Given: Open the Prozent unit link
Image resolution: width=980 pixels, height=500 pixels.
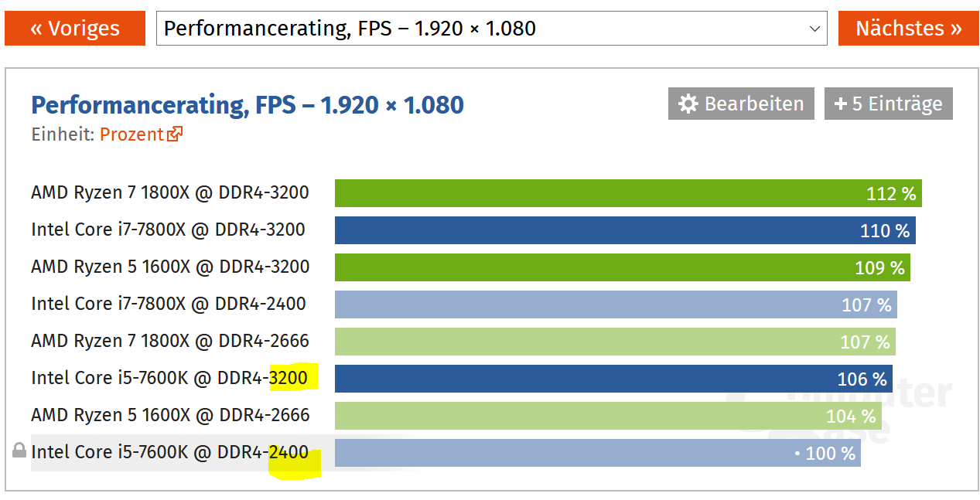Looking at the screenshot, I should [131, 134].
